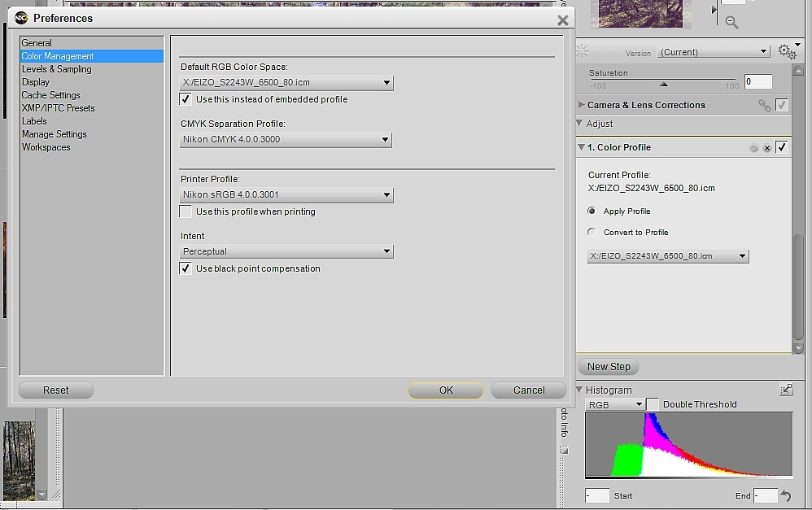
Task: Click the zoom out magnifier icon
Action: pos(731,22)
